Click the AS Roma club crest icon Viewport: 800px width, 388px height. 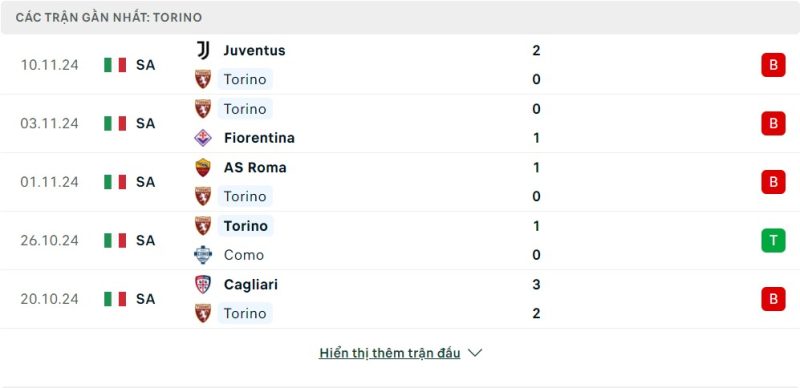tap(203, 167)
